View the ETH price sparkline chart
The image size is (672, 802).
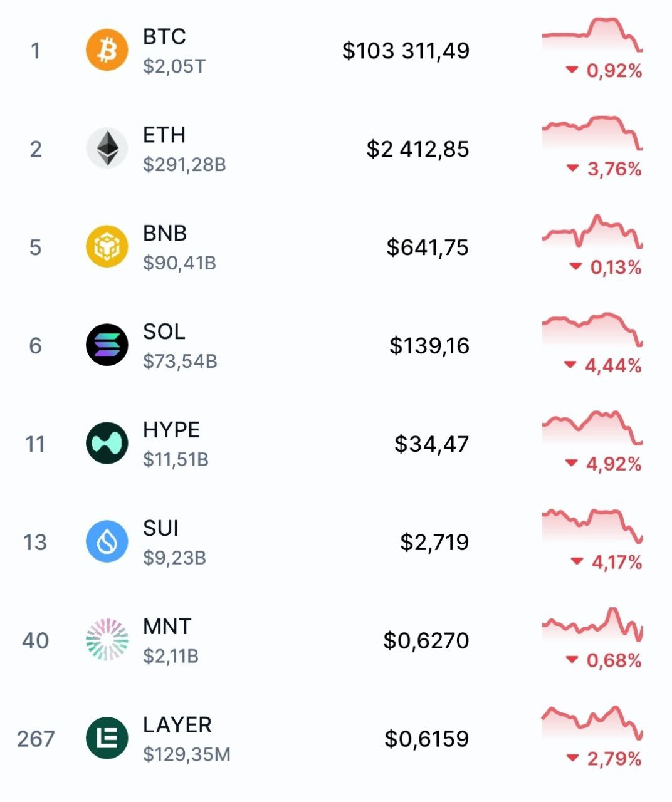coord(592,133)
